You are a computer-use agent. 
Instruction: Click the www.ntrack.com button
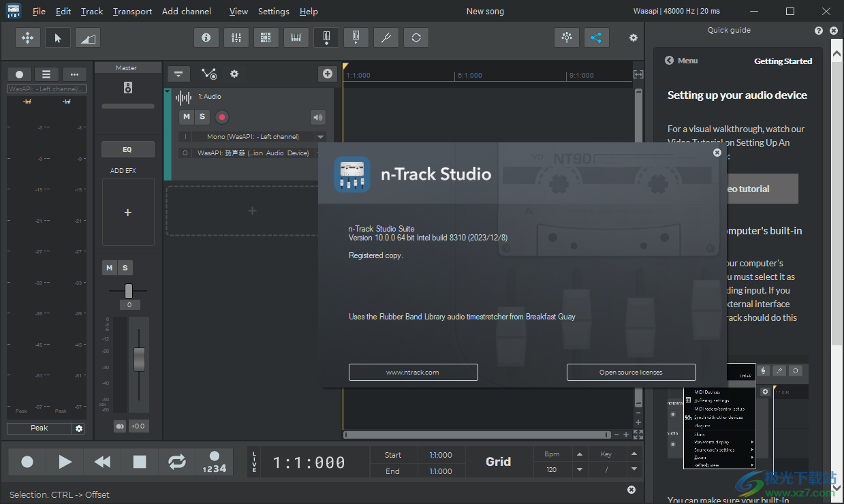[x=413, y=372]
